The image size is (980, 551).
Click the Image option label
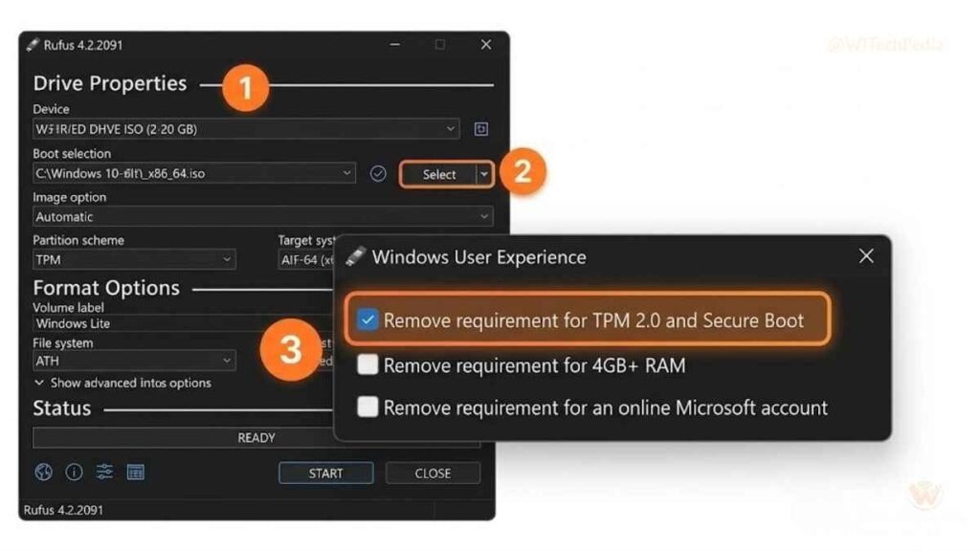[69, 197]
